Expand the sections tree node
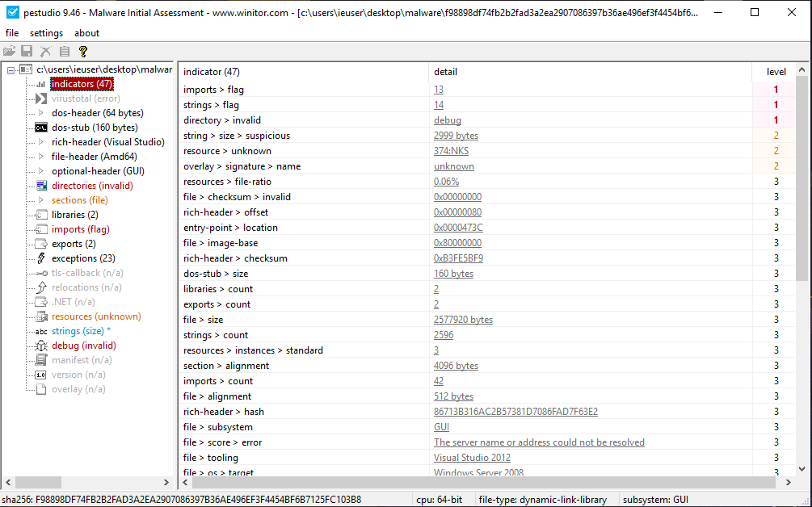Image resolution: width=812 pixels, height=507 pixels. coord(41,199)
